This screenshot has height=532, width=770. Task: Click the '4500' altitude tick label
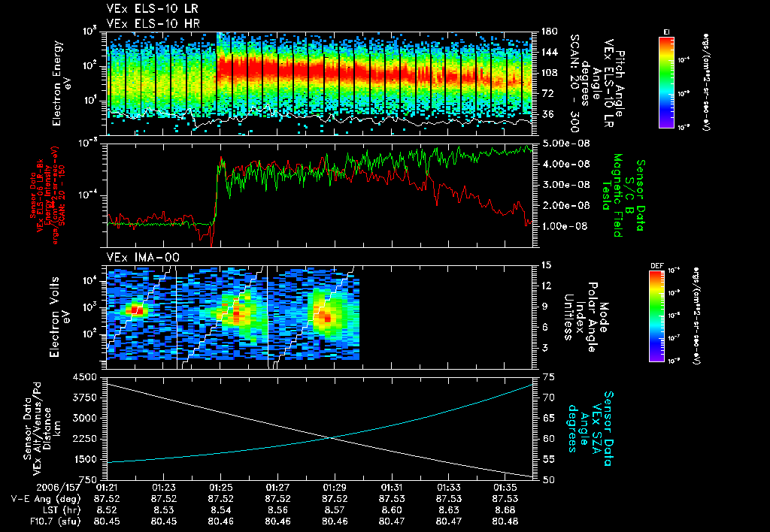[x=86, y=377]
